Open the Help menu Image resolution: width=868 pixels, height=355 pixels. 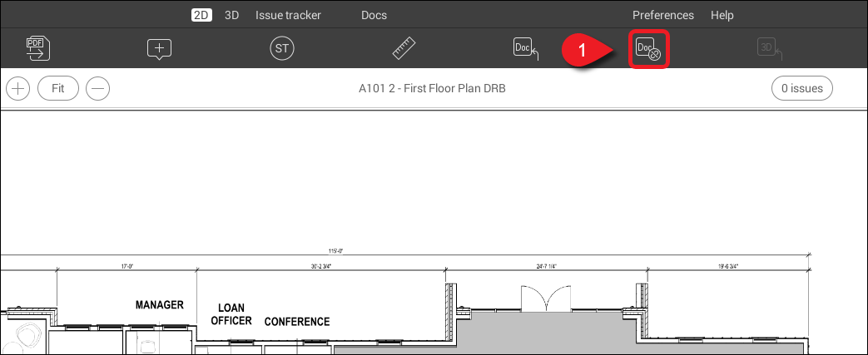coord(722,15)
